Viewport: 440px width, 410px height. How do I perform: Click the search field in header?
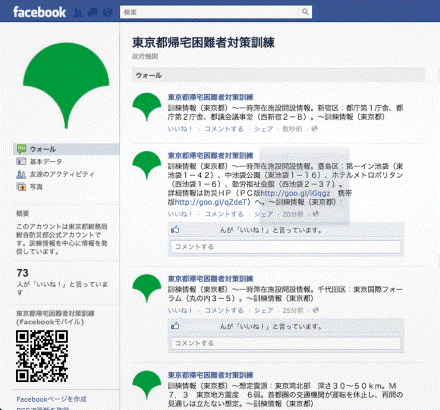(x=209, y=12)
